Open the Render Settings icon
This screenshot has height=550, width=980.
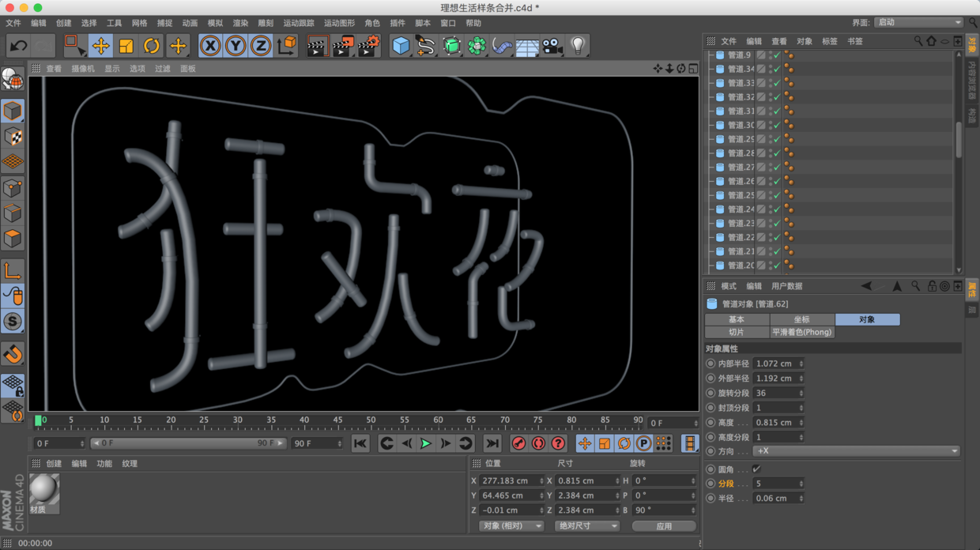(x=368, y=46)
